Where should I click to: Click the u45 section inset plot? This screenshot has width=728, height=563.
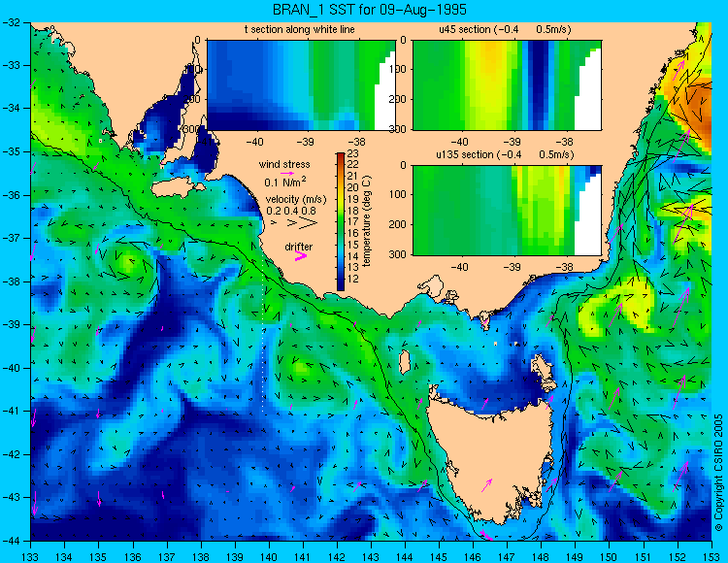click(507, 85)
